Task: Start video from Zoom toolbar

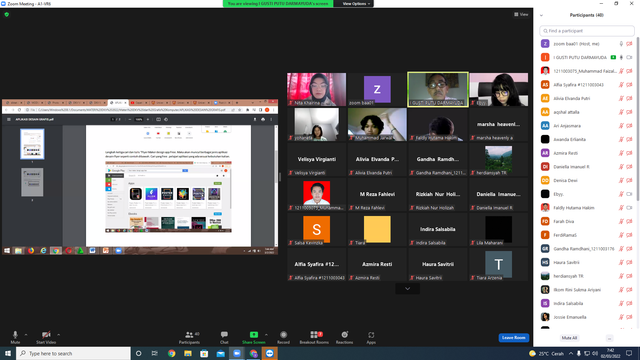Action: coord(46,337)
